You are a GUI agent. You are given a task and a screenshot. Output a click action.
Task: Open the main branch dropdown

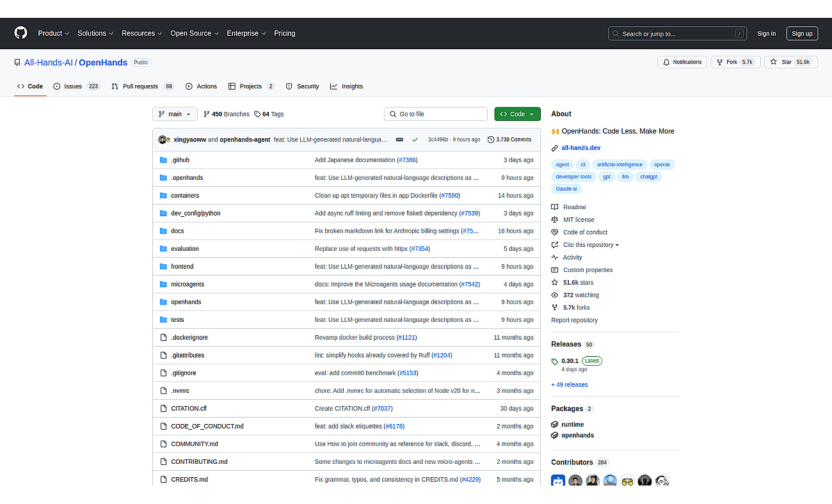(x=175, y=114)
